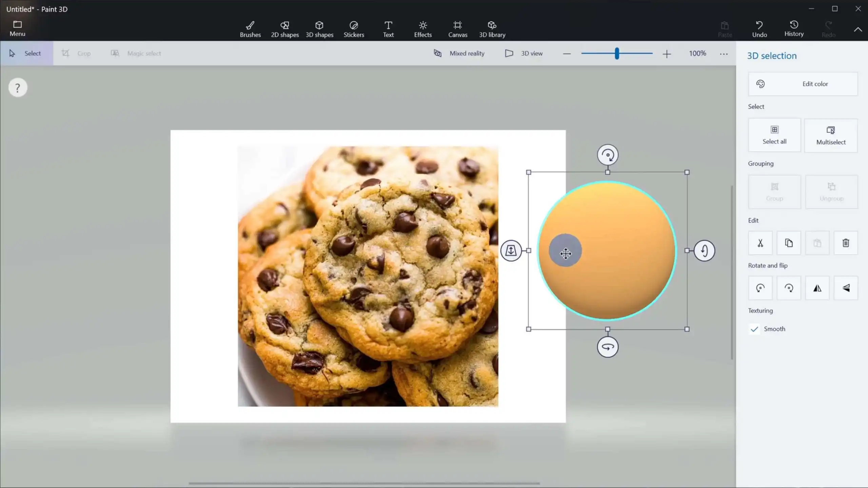Viewport: 868px width, 488px height.
Task: Flip the selection horizontally
Action: 817,288
